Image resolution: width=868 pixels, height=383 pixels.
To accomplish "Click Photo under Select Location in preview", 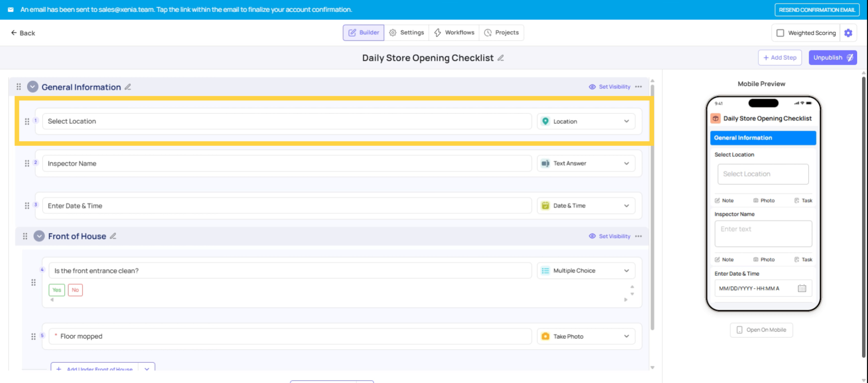I will [764, 201].
